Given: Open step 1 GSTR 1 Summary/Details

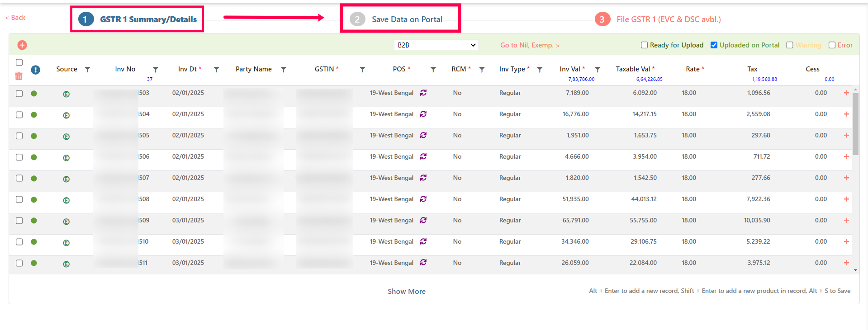Looking at the screenshot, I should [138, 19].
